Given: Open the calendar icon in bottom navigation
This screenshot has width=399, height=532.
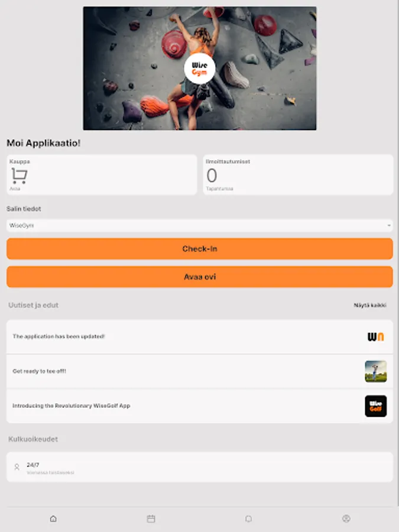Looking at the screenshot, I should tap(151, 518).
